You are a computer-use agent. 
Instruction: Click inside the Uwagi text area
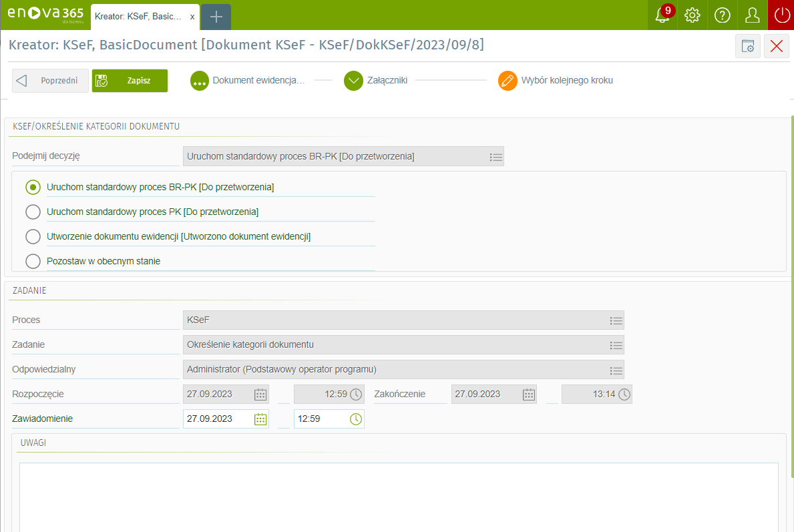399,497
